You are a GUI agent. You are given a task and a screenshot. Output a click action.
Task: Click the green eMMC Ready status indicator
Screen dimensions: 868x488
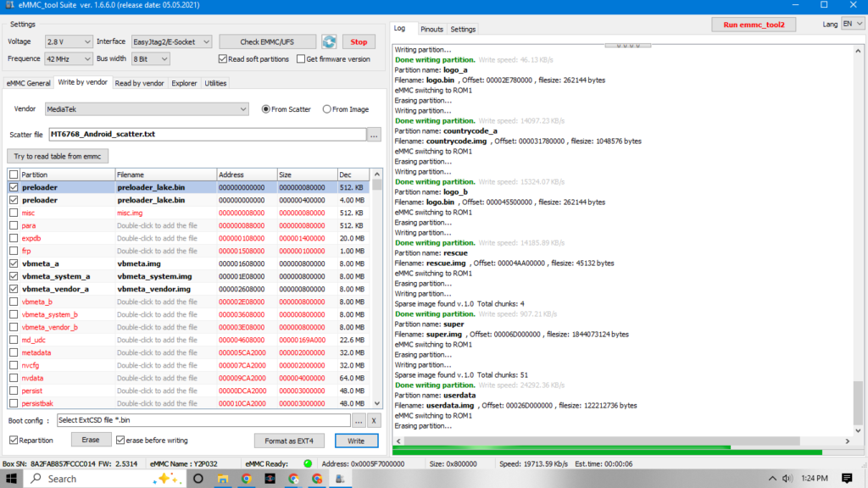pyautogui.click(x=307, y=463)
